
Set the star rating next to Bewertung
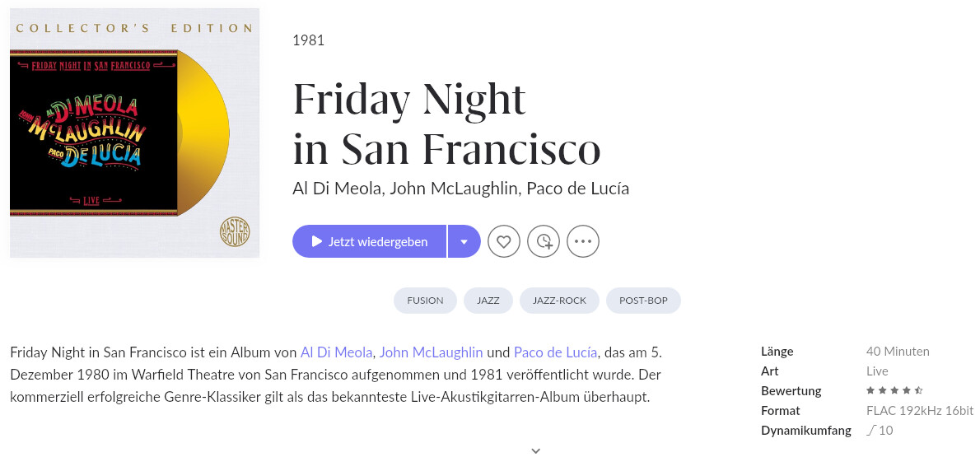pos(894,391)
